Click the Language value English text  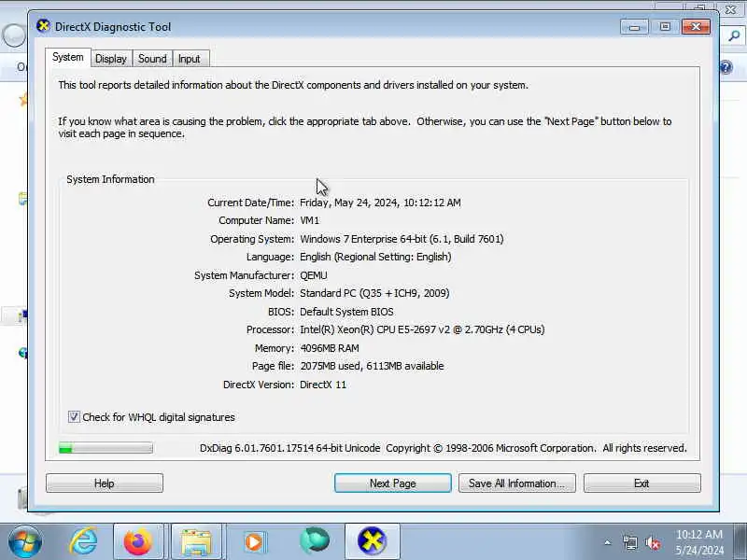375,257
